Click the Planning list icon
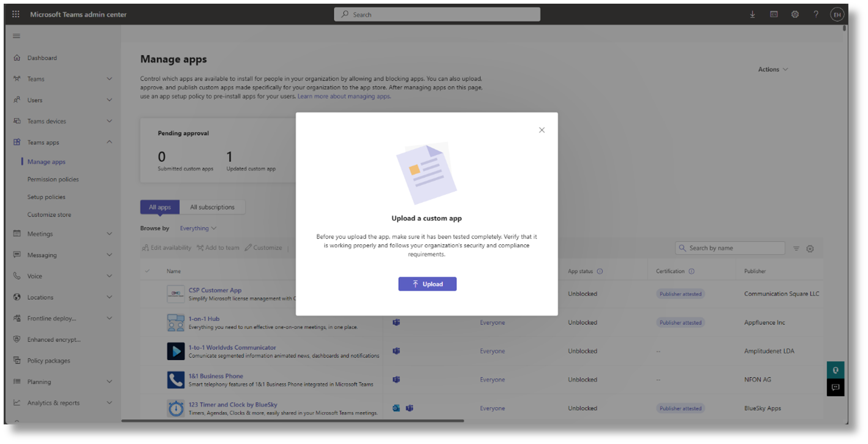This screenshot has width=868, height=444. tap(17, 382)
